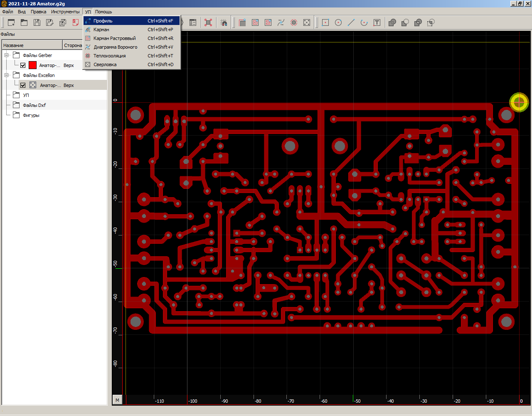Choose the Circle shape tool
The height and width of the screenshot is (416, 532).
[x=338, y=22]
